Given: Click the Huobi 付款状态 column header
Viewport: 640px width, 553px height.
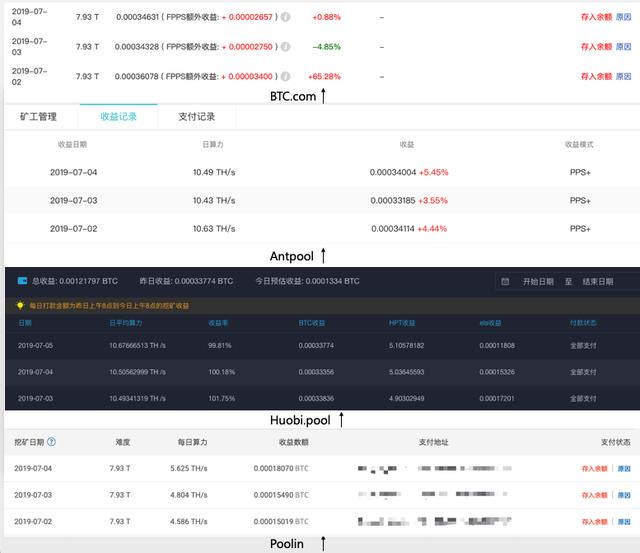Looking at the screenshot, I should [x=583, y=323].
